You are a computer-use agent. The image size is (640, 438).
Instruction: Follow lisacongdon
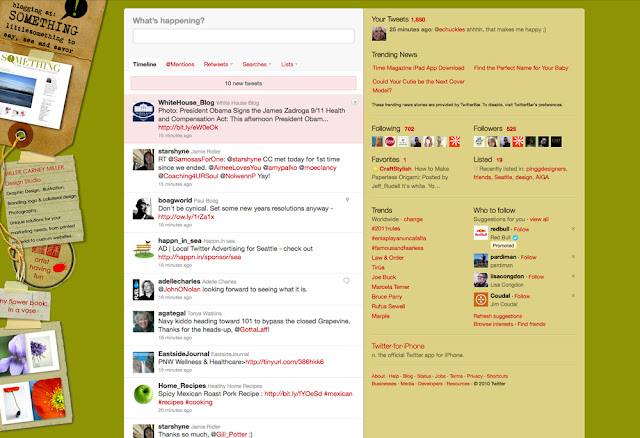click(x=536, y=277)
